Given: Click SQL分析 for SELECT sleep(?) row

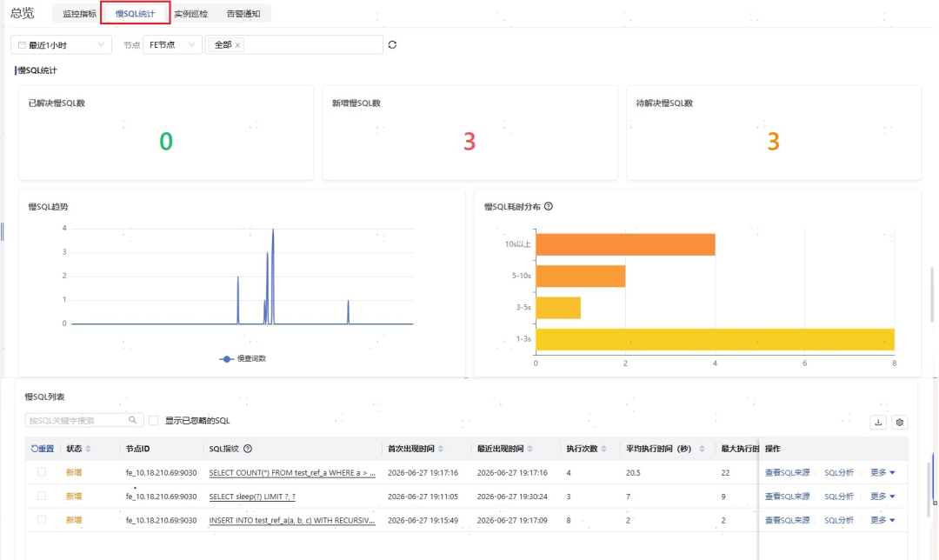Looking at the screenshot, I should pyautogui.click(x=838, y=496).
